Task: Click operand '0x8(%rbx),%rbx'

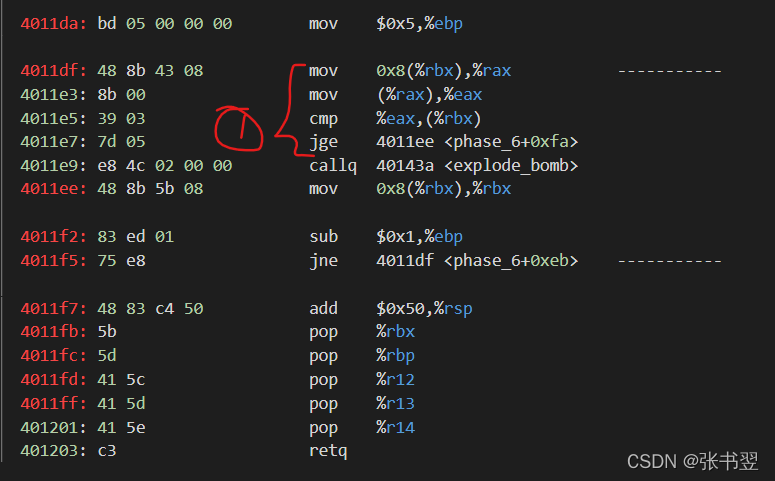Action: [x=443, y=188]
